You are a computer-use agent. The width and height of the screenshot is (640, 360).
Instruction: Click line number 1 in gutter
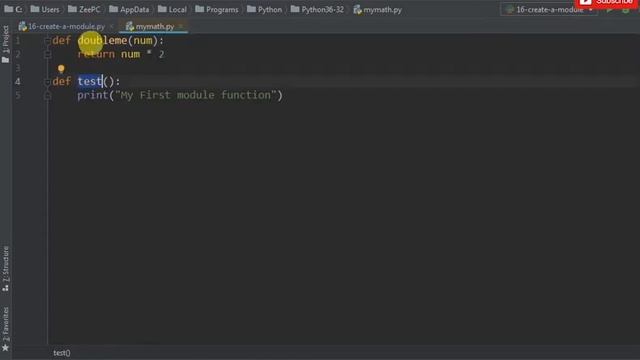point(18,40)
